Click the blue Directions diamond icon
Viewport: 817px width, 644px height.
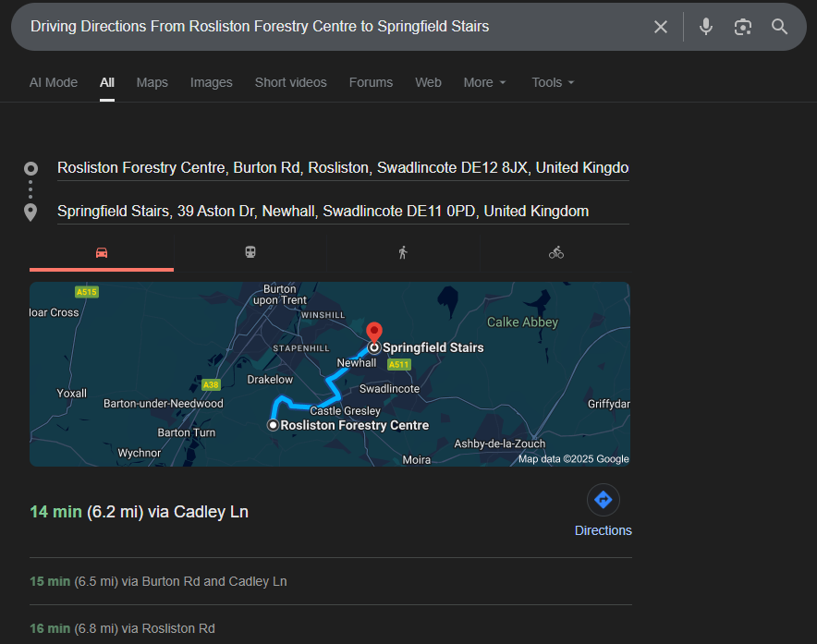pyautogui.click(x=603, y=500)
